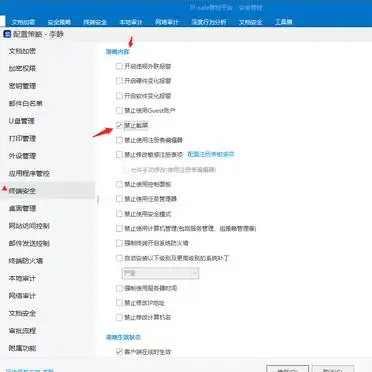Select 审批流程 in the policy list

coord(22,331)
